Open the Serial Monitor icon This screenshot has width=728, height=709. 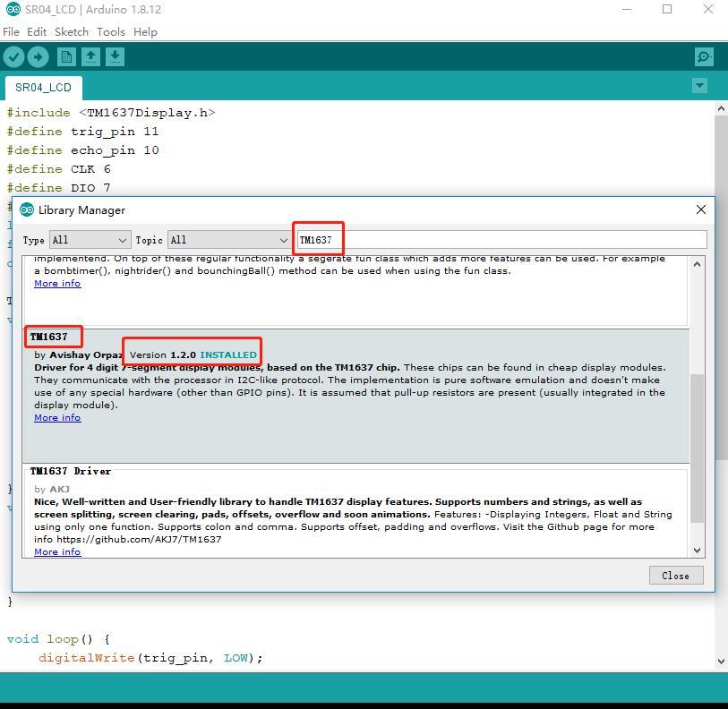(704, 57)
